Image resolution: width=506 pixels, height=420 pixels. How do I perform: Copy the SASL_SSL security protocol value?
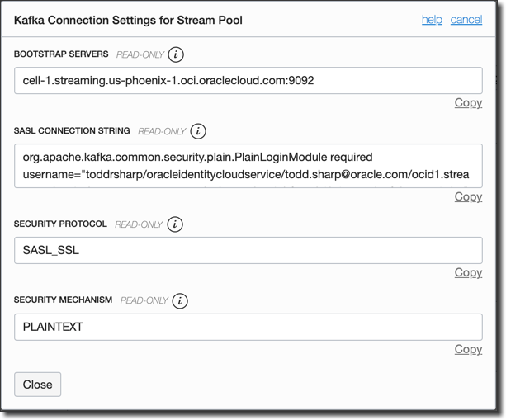coord(468,272)
